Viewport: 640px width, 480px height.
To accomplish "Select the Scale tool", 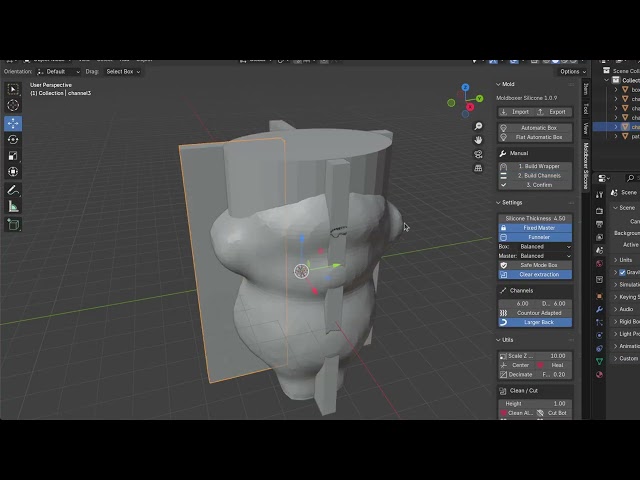I will pyautogui.click(x=13, y=156).
